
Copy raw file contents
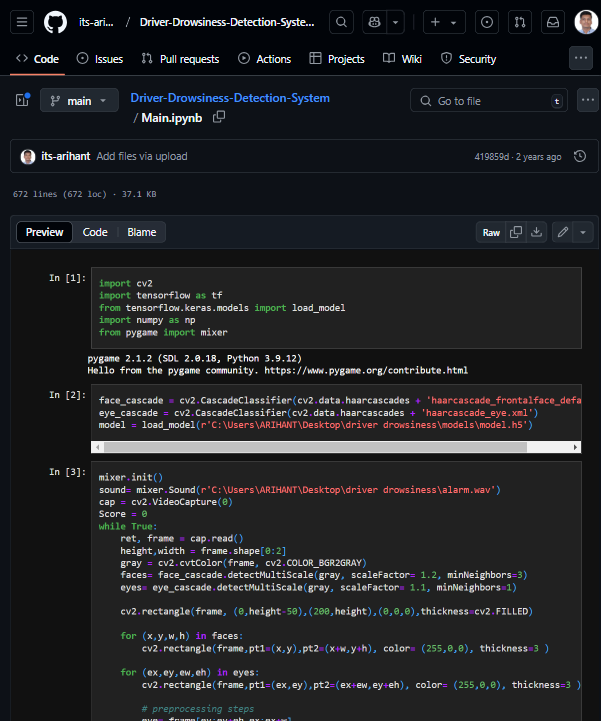516,232
